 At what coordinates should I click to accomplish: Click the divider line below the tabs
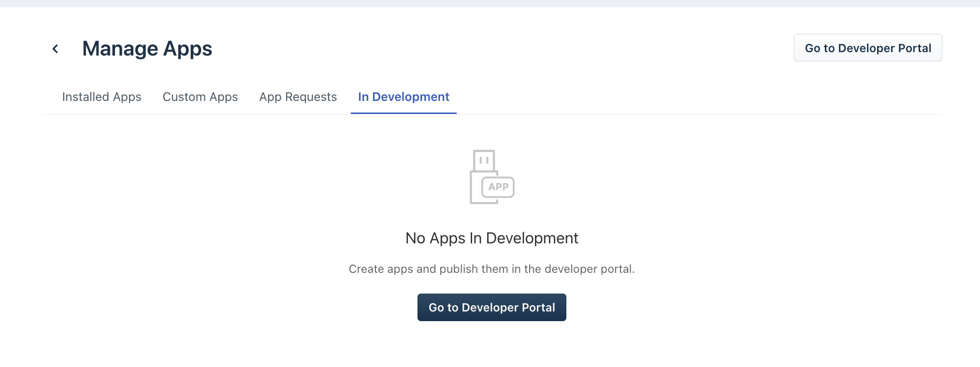677,114
